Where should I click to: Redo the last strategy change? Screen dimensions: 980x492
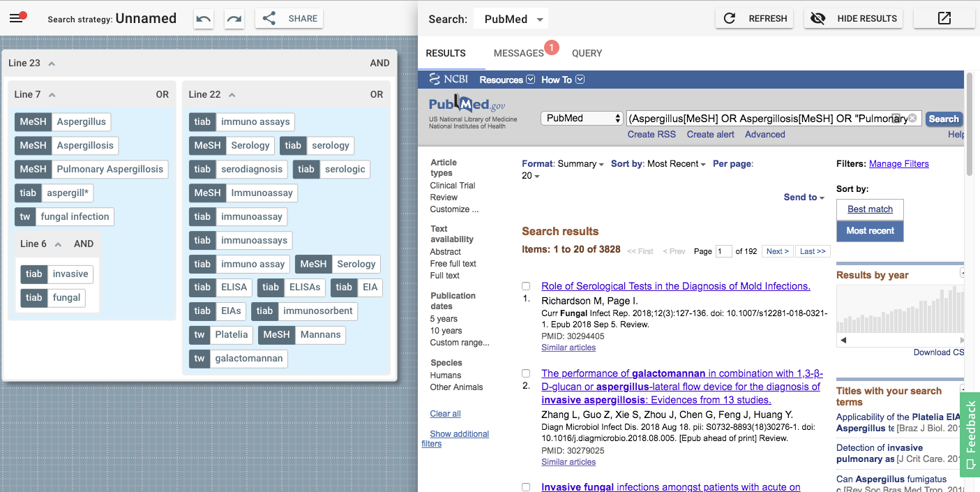click(234, 19)
